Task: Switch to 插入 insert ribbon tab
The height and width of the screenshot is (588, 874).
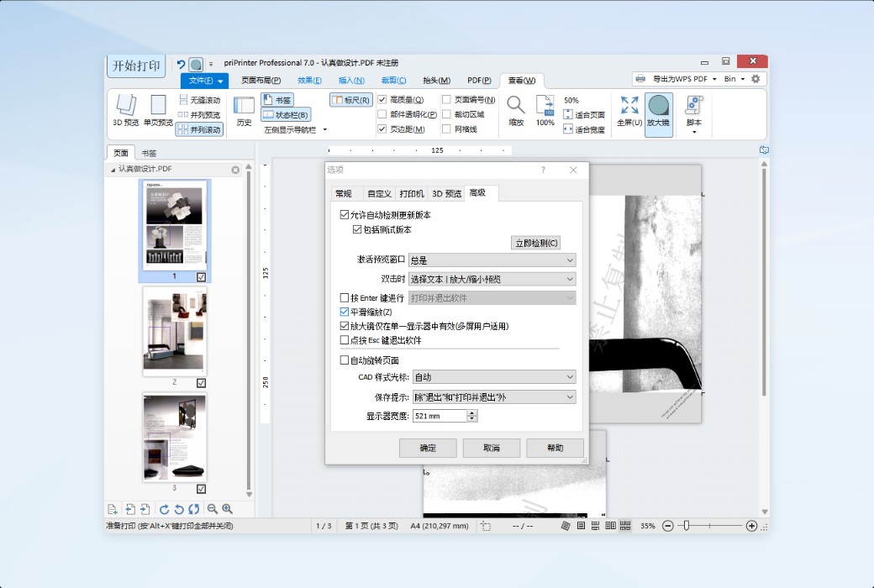Action: (352, 81)
